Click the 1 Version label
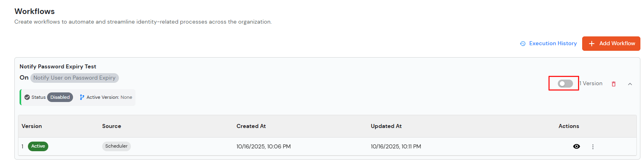Viewport: 644px width, 164px height. click(591, 84)
